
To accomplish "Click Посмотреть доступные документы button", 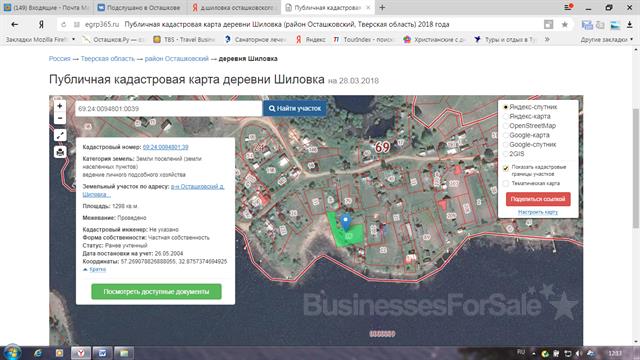I will tap(156, 291).
